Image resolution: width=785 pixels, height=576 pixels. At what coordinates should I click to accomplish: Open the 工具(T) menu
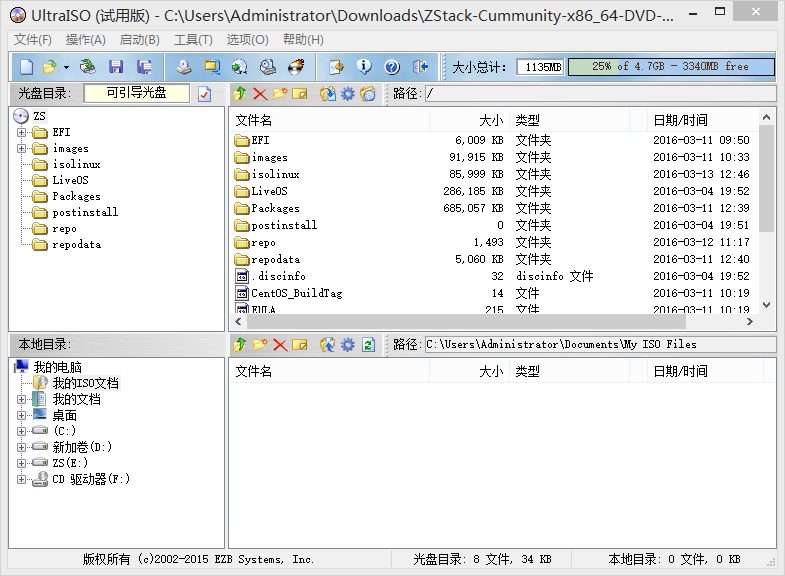(193, 40)
